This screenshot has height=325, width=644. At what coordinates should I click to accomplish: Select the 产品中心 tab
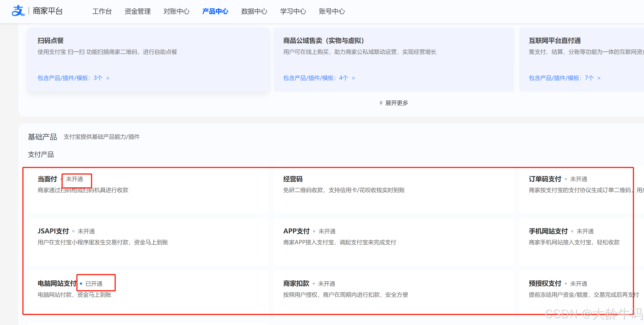(215, 11)
